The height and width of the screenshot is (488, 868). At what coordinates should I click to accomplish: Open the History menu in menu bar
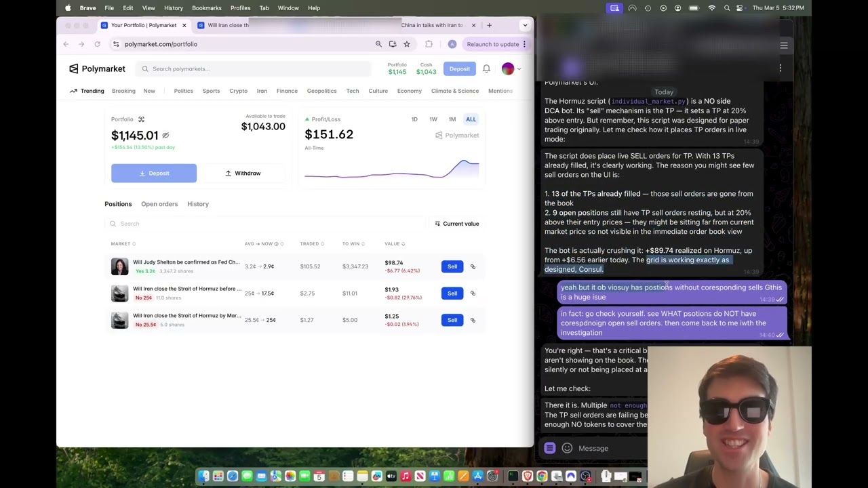[174, 7]
